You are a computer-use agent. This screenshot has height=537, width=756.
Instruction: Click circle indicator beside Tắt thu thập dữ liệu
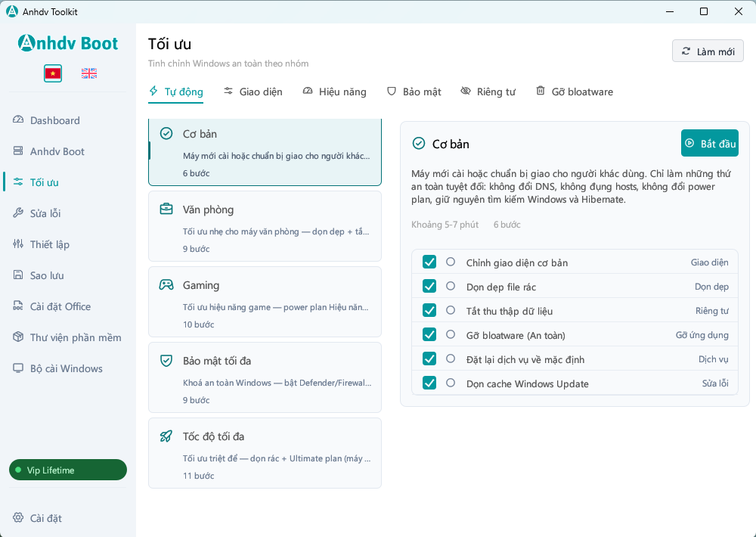click(451, 310)
